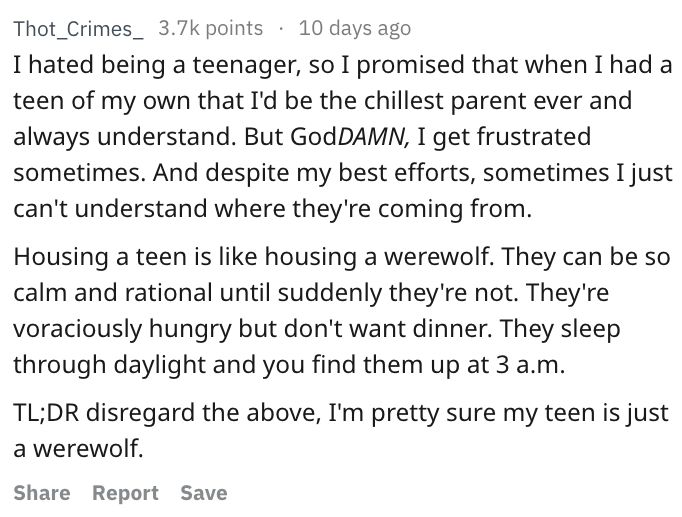This screenshot has height=517, width=682.
Task: Click the paragraph beginning Housing a teen
Action: [341, 310]
